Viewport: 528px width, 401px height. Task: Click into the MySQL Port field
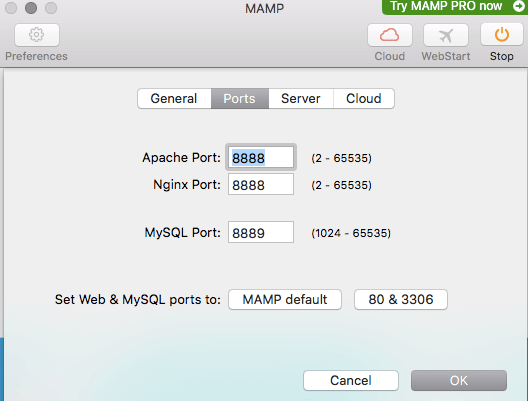click(261, 232)
